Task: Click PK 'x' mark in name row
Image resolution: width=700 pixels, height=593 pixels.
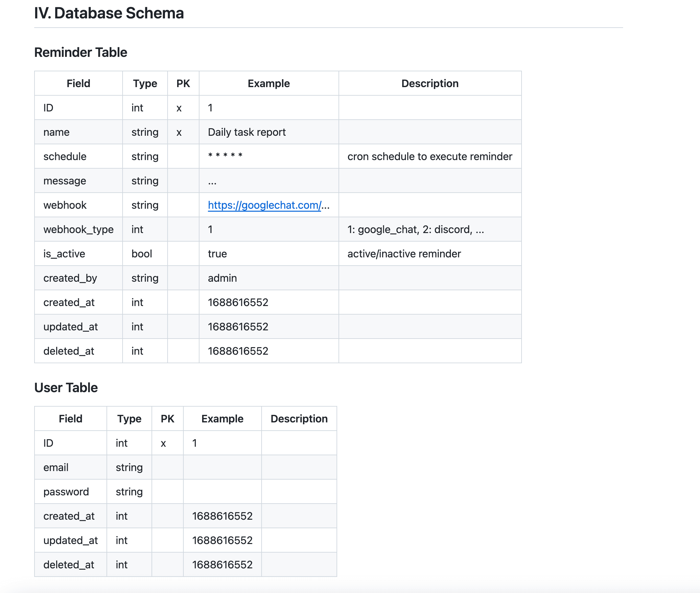Action: pos(179,132)
